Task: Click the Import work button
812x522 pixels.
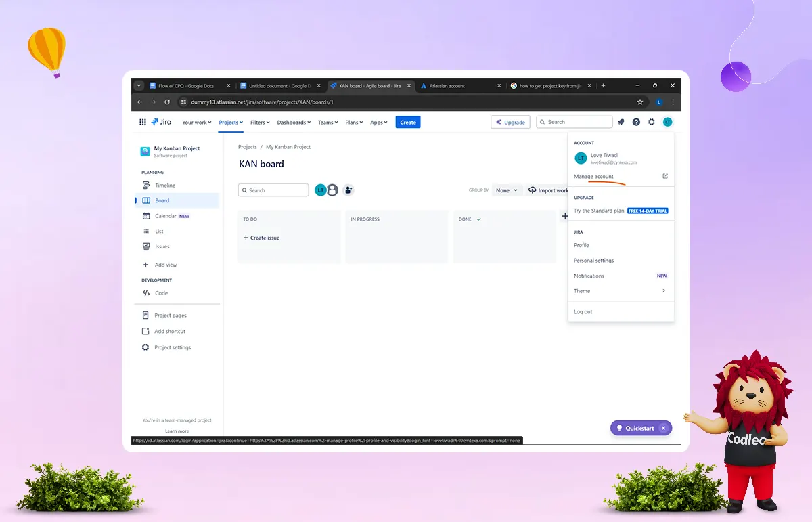Action: (548, 190)
